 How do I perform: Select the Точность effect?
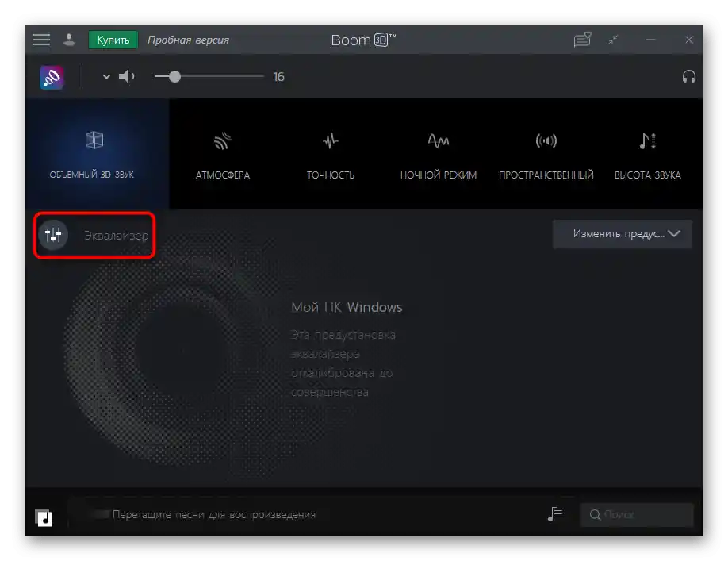pos(331,156)
